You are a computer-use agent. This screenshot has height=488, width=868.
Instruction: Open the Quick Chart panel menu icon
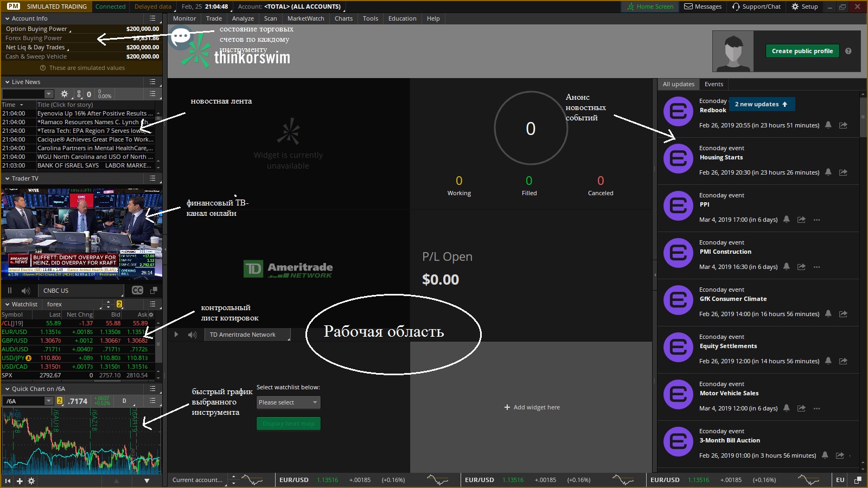click(x=152, y=389)
